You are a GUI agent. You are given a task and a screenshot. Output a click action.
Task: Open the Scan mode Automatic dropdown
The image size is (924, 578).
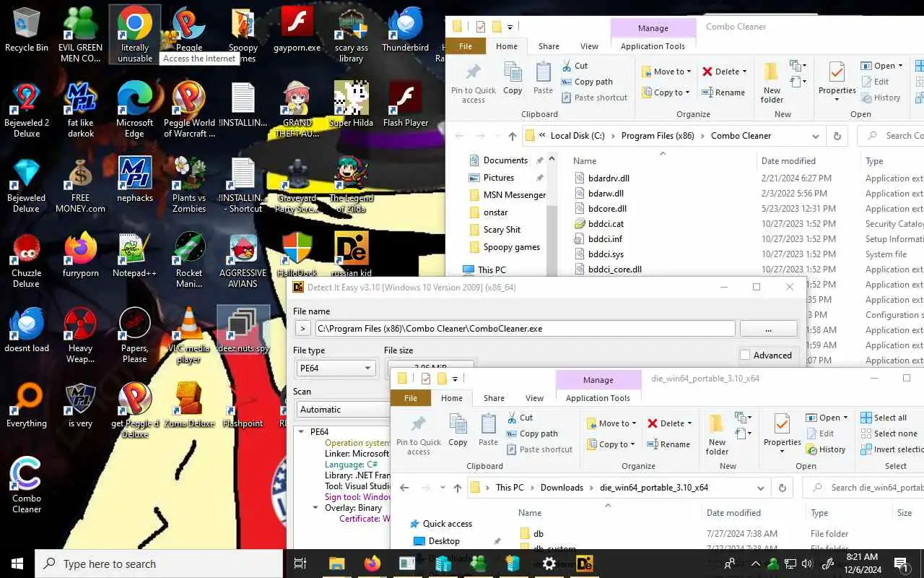click(343, 410)
